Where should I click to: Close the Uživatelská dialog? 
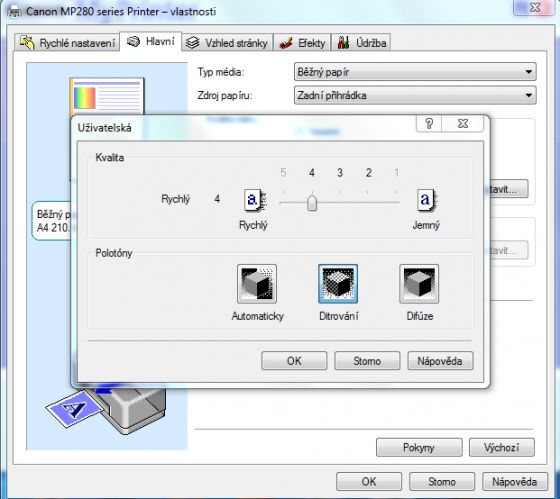click(463, 124)
